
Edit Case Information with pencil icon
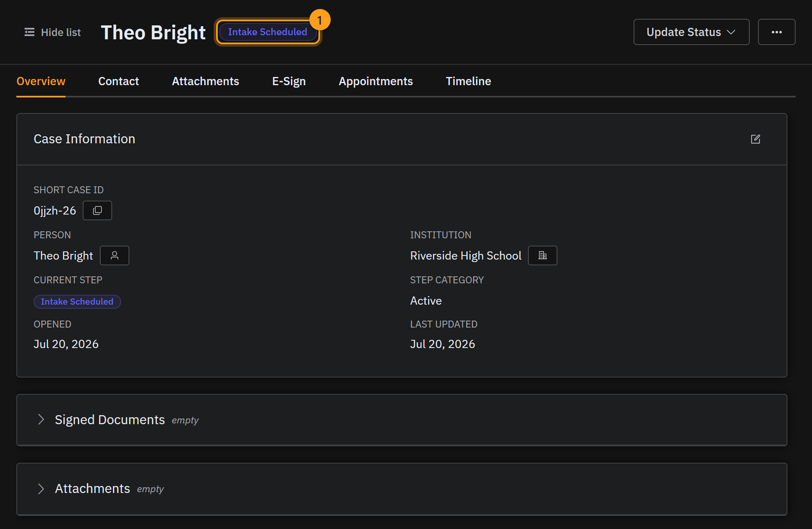coord(756,139)
